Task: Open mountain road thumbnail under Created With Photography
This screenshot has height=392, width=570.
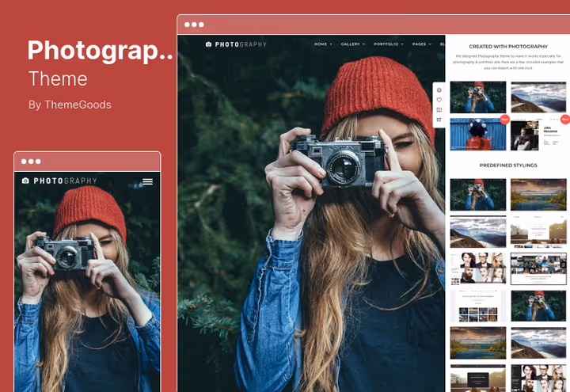Action: click(x=538, y=97)
